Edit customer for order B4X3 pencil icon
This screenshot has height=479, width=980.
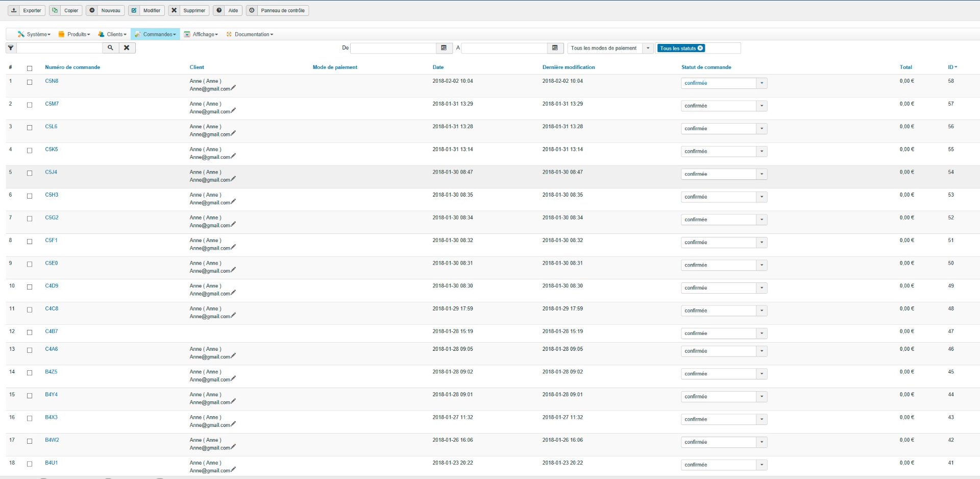[233, 424]
